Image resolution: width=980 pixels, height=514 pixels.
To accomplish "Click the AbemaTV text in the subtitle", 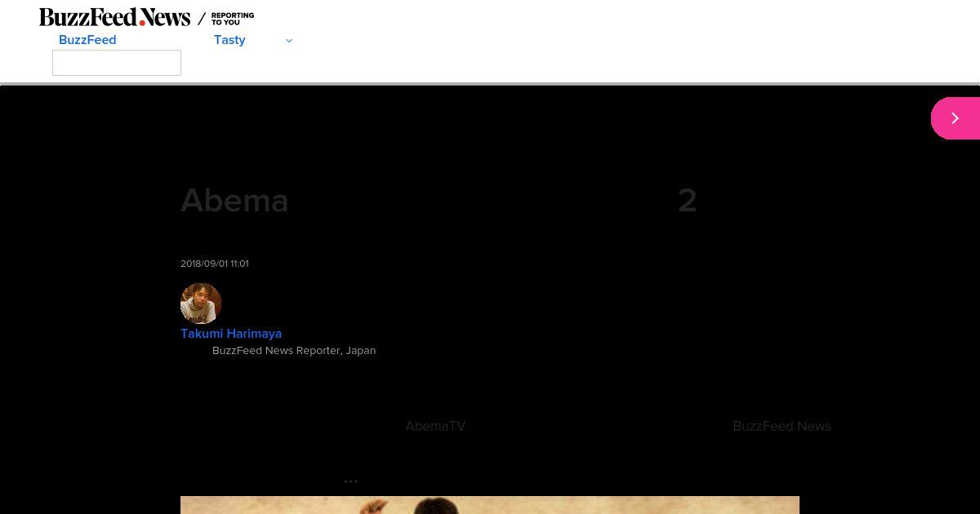I will (x=435, y=426).
